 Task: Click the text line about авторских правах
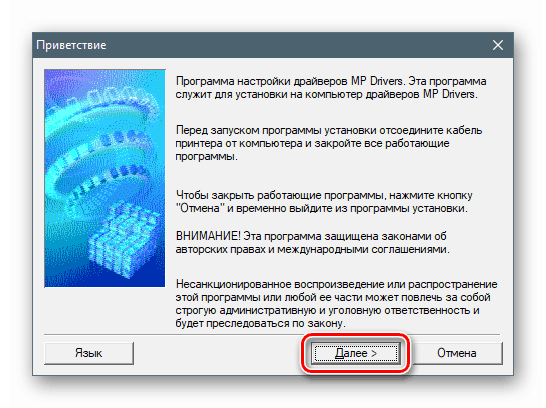(x=312, y=250)
